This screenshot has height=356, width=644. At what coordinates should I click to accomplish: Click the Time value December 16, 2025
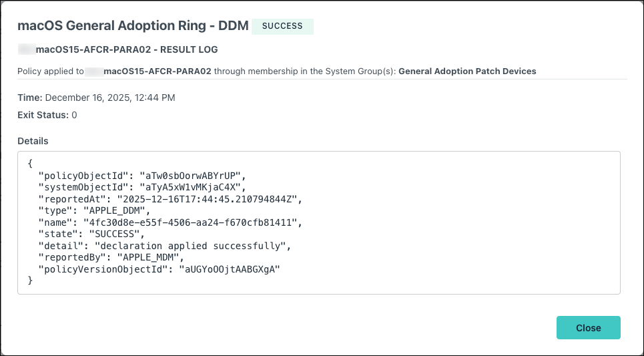pos(110,98)
